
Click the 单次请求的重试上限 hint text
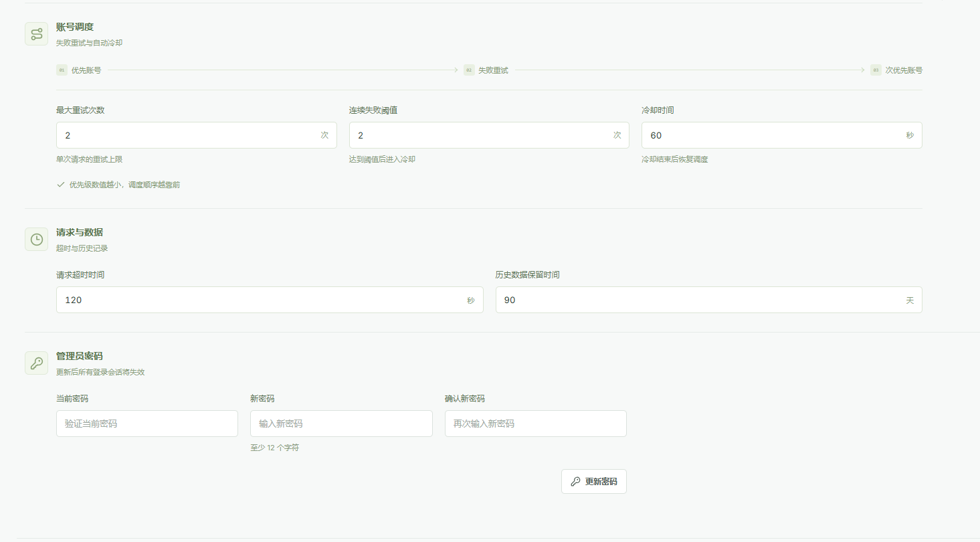pyautogui.click(x=89, y=159)
